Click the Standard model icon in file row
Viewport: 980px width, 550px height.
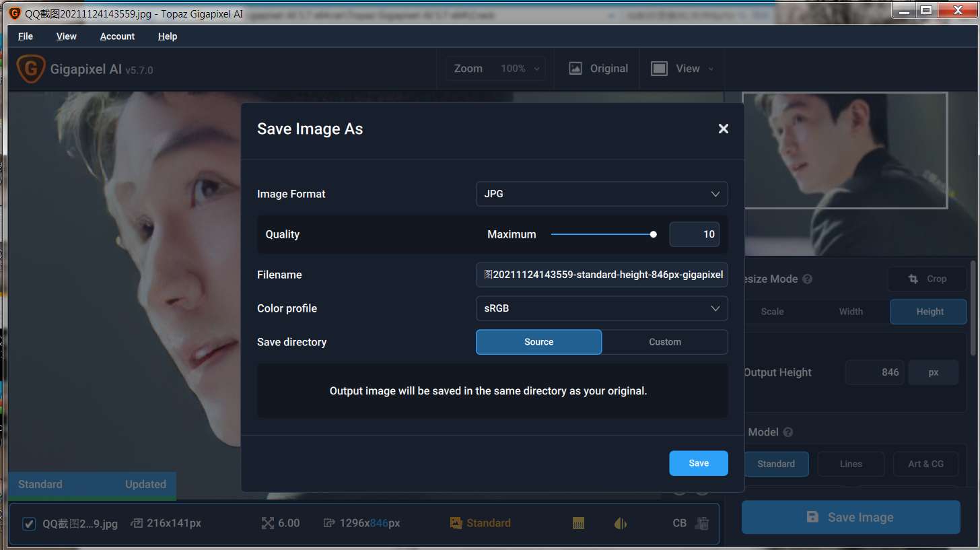456,523
